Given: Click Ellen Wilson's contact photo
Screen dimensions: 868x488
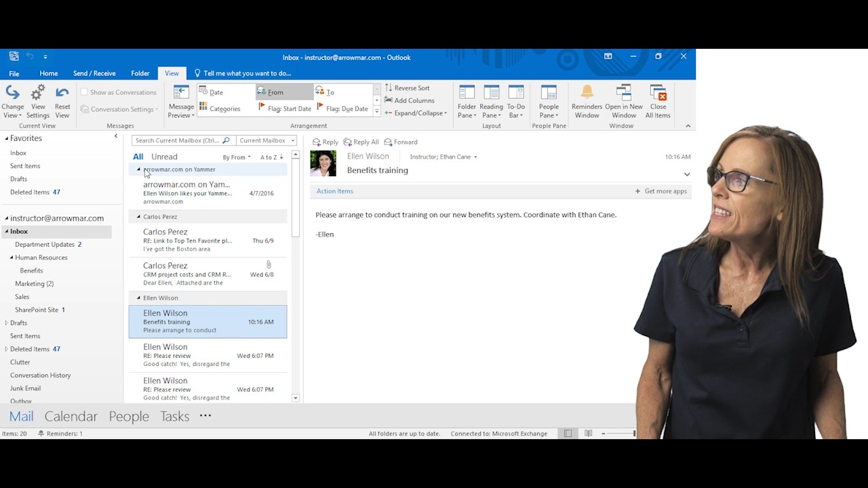Looking at the screenshot, I should (x=323, y=163).
